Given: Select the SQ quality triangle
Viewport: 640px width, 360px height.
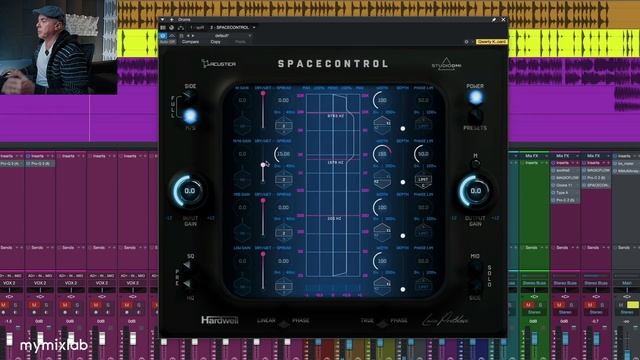Looking at the screenshot, I should tap(187, 265).
